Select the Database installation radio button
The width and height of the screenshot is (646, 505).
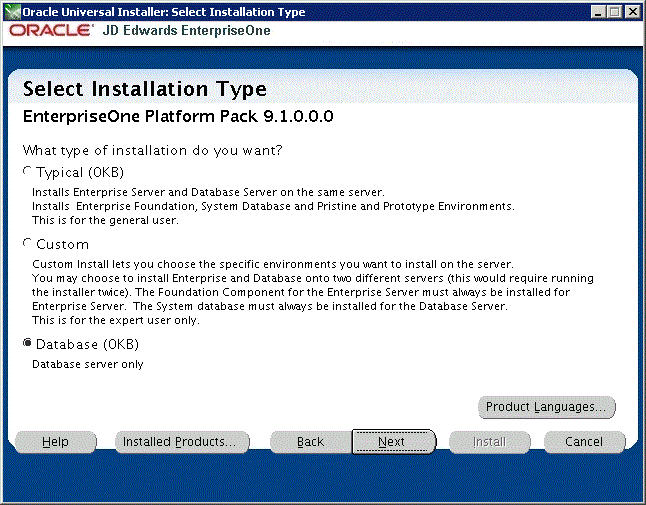coord(27,343)
